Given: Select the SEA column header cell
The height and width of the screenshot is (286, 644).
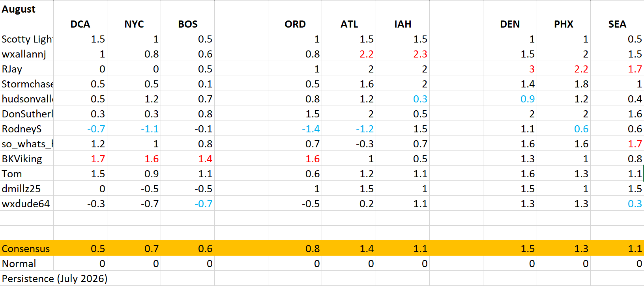Looking at the screenshot, I should click(617, 24).
